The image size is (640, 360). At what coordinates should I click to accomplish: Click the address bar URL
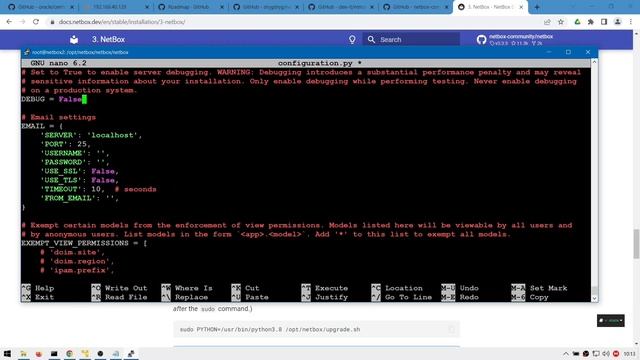pyautogui.click(x=122, y=22)
